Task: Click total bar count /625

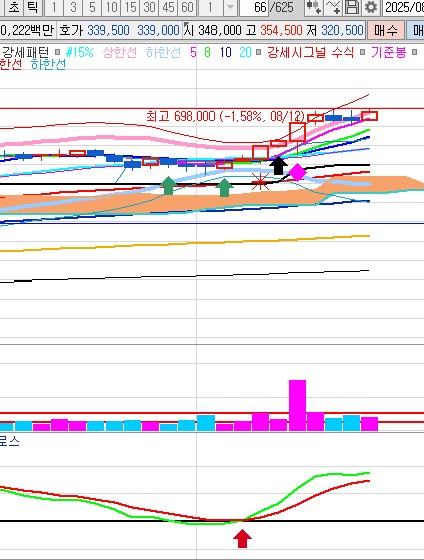Action: (x=281, y=7)
